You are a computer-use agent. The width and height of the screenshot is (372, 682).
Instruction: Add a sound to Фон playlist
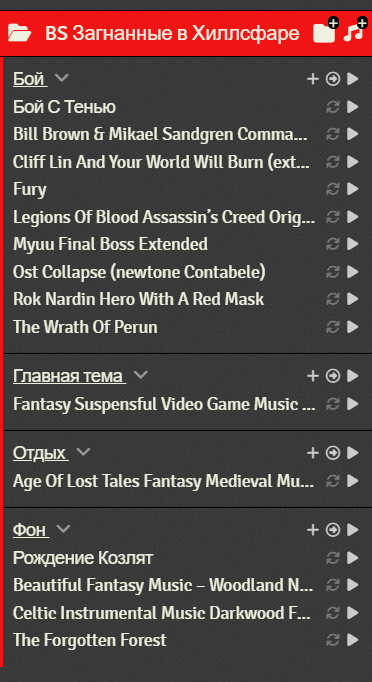[312, 530]
